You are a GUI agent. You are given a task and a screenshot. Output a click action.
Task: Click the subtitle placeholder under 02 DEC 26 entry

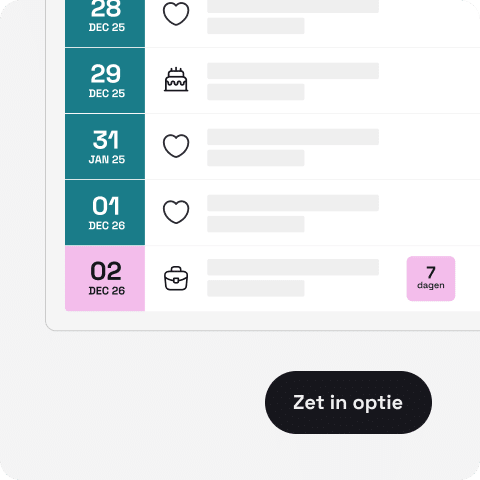(256, 288)
